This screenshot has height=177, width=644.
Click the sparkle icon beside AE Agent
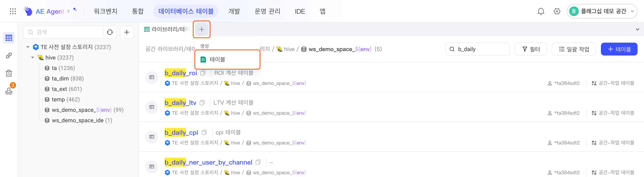click(75, 9)
